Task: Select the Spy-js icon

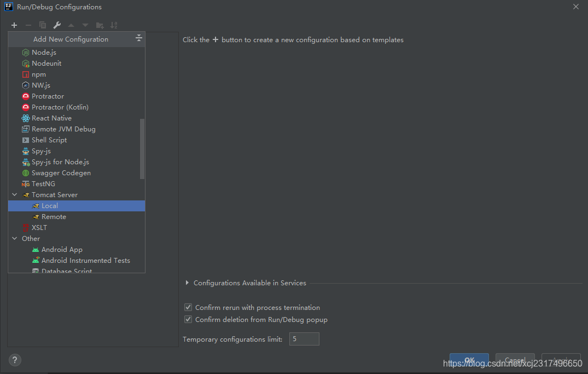Action: tap(26, 151)
